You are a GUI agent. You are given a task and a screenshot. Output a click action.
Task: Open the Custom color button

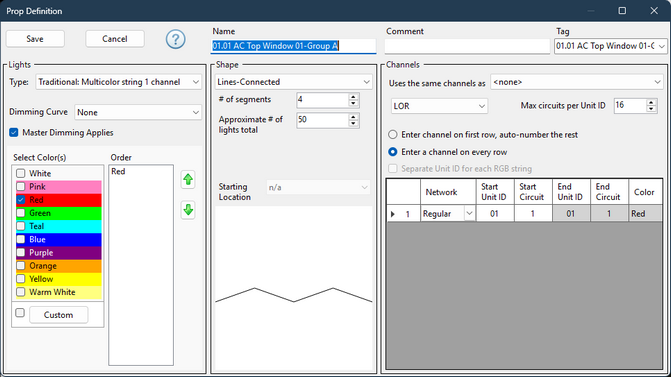[x=59, y=315]
